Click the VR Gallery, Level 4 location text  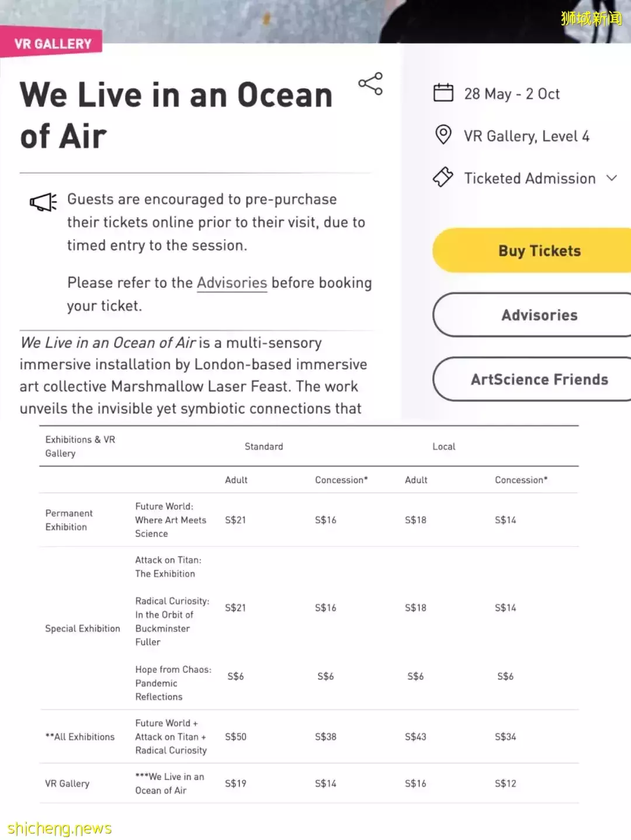click(526, 136)
